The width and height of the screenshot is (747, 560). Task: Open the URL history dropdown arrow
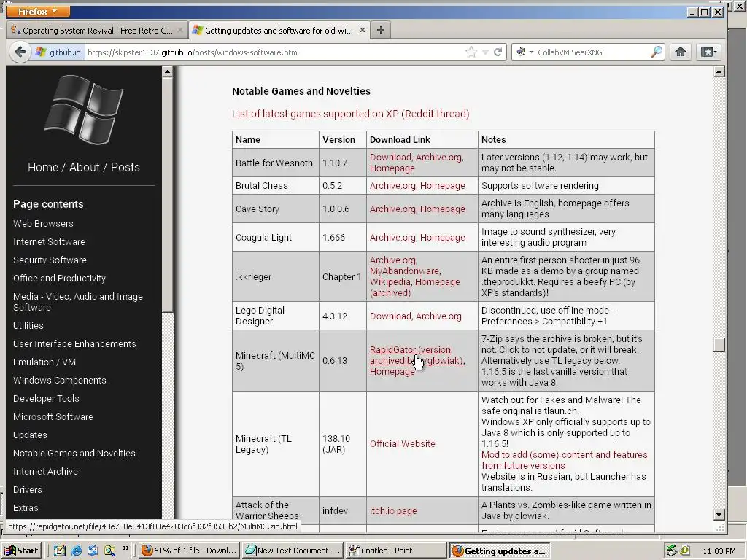(485, 52)
